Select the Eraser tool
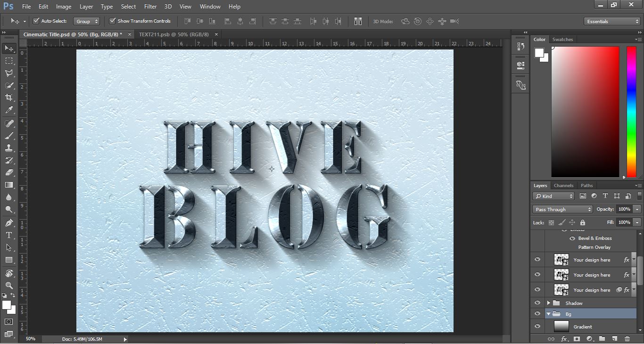Screen dimensions: 644x344 9,172
